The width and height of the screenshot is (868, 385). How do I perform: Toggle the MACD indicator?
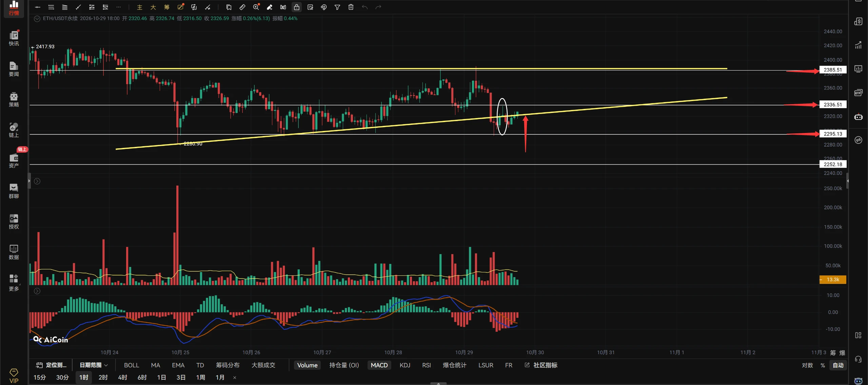coord(379,365)
